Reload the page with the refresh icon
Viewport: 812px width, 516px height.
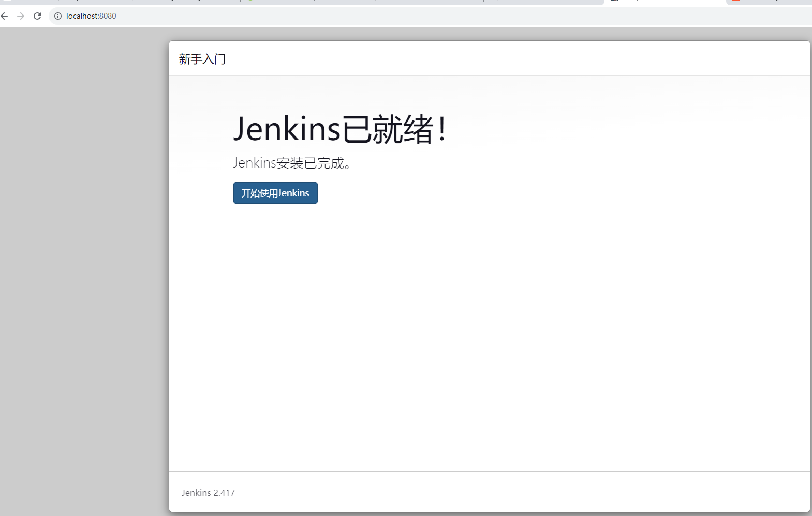tap(37, 16)
